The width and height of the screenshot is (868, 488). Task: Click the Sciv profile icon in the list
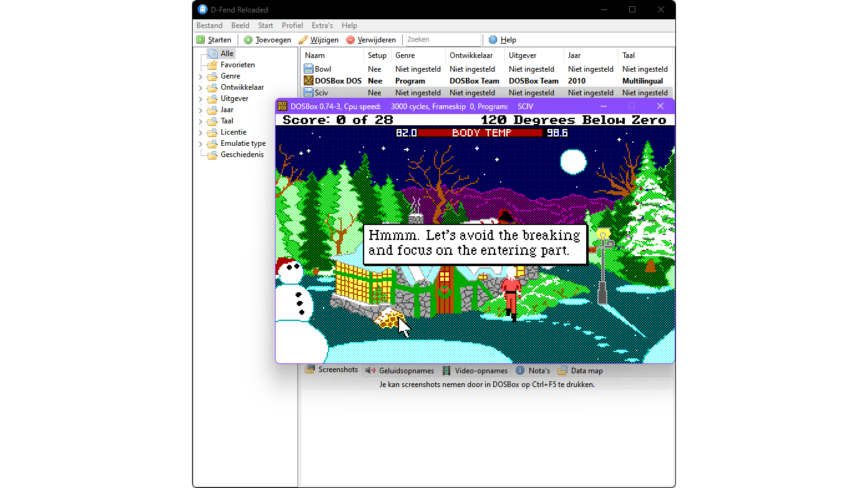point(309,93)
